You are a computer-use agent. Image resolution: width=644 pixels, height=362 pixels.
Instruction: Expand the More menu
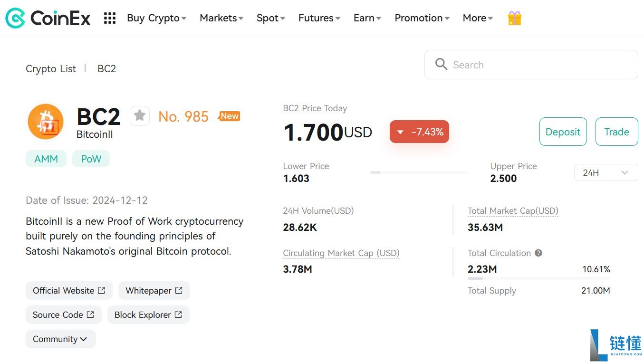coord(478,18)
